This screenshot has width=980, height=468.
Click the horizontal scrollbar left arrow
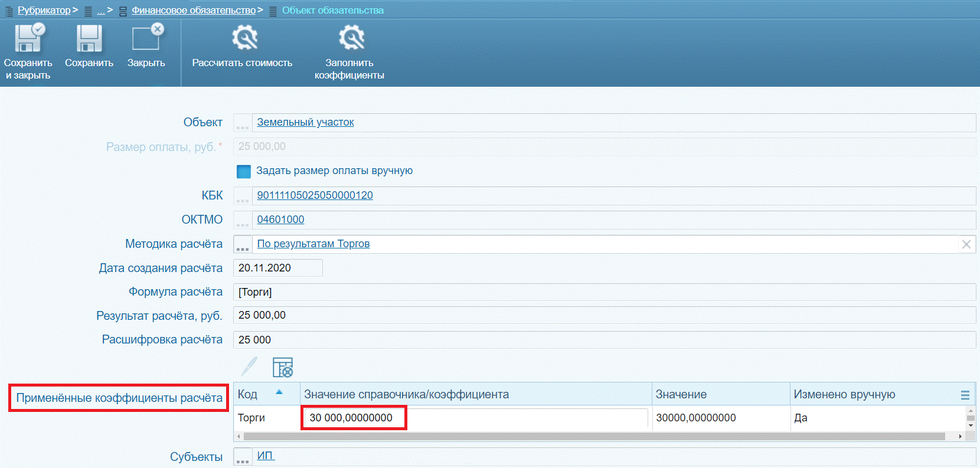pyautogui.click(x=239, y=437)
